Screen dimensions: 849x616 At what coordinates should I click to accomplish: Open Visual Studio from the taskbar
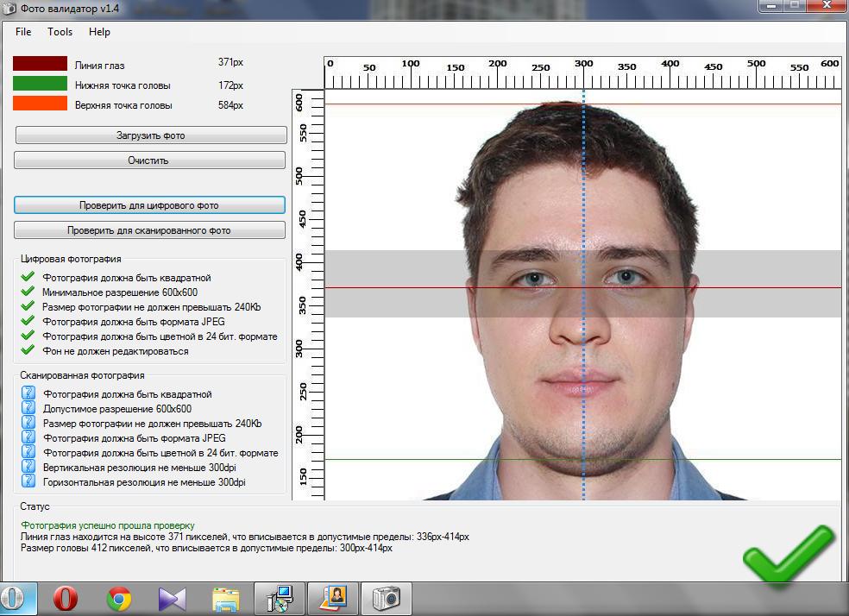pyautogui.click(x=172, y=598)
